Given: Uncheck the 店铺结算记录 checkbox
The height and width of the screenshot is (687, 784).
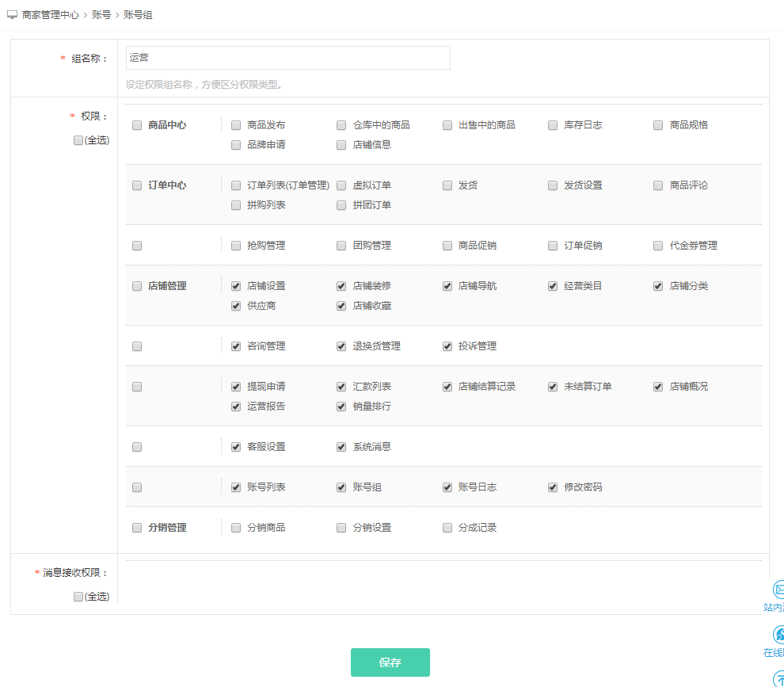Looking at the screenshot, I should [447, 387].
